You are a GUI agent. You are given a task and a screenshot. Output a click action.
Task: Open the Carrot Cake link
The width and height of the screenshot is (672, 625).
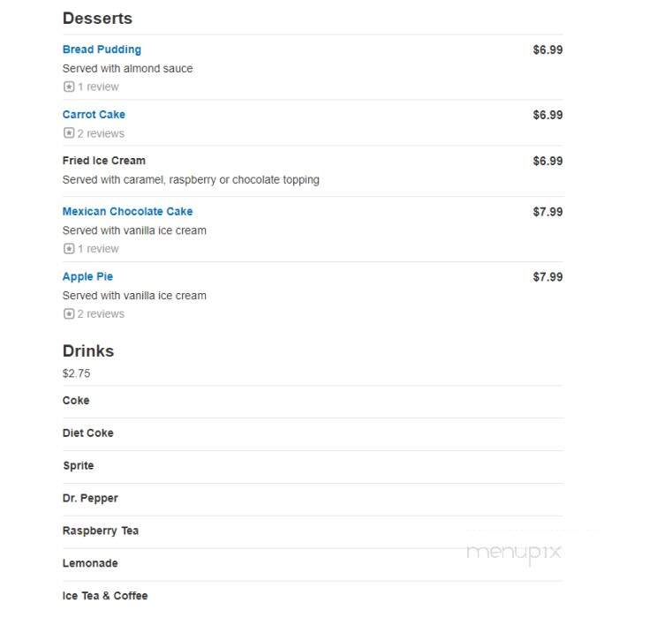pos(94,115)
